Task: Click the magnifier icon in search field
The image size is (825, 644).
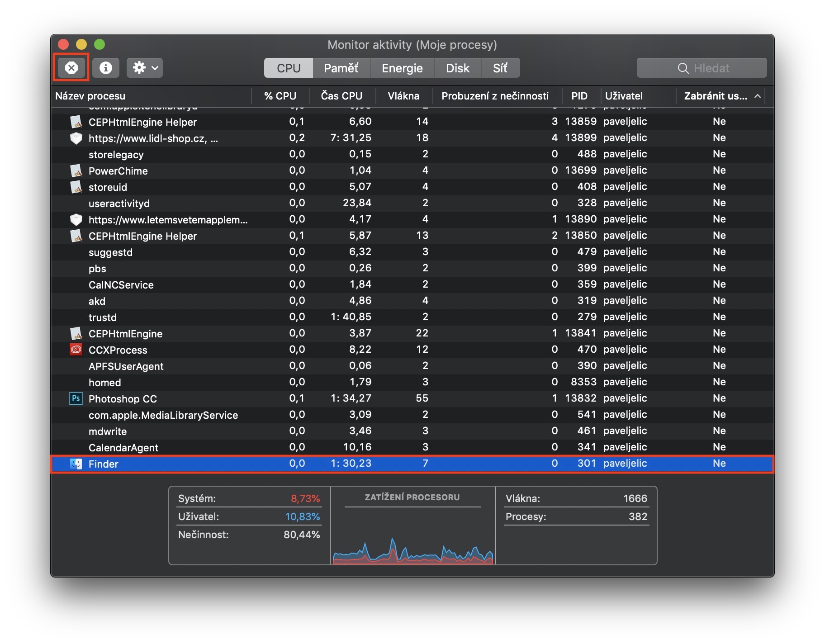Action: tap(683, 68)
